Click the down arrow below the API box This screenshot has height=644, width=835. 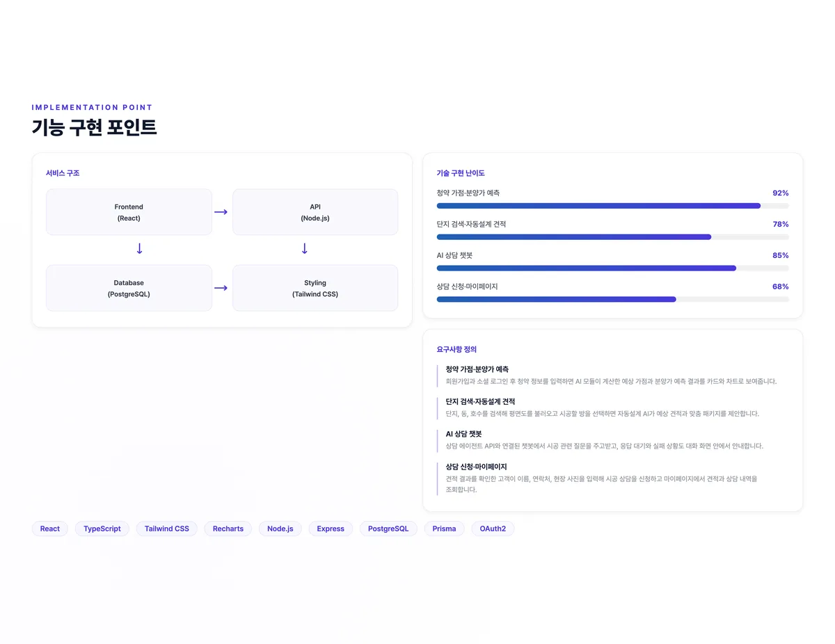pos(304,249)
